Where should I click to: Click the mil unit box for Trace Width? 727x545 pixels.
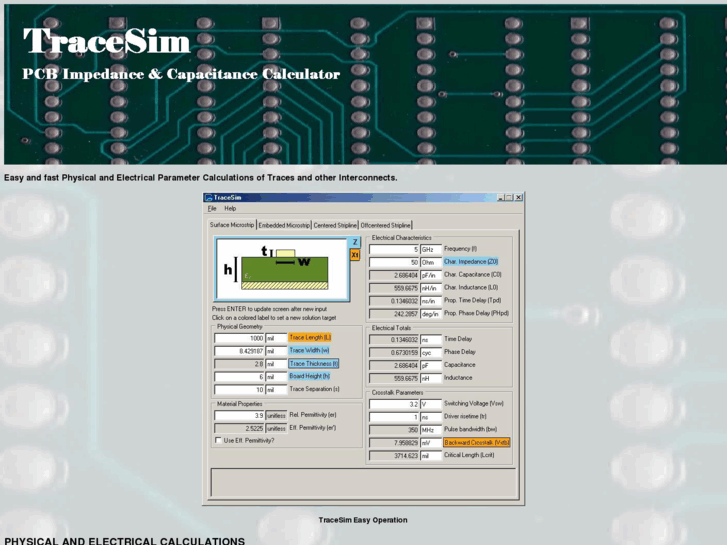tap(276, 351)
